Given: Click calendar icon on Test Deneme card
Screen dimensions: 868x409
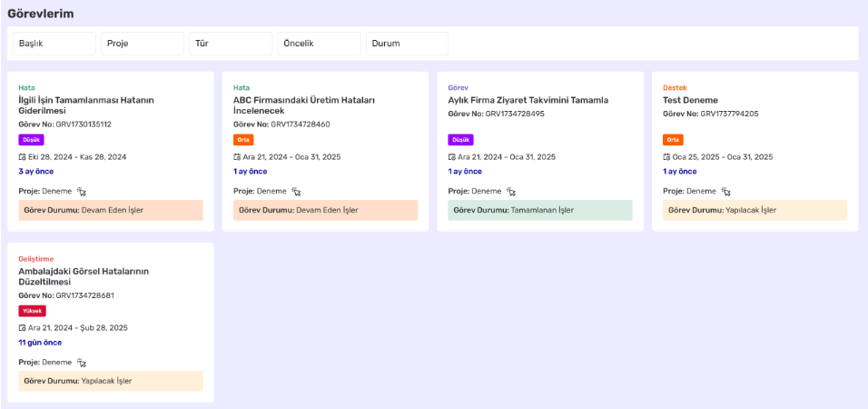Looking at the screenshot, I should (x=667, y=157).
